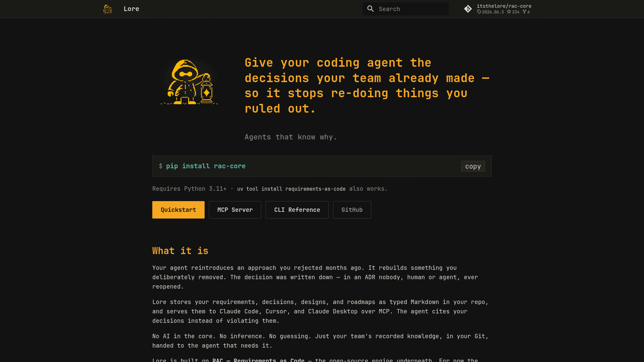This screenshot has height=362, width=644.
Task: Click the fork count 6
Action: click(526, 12)
